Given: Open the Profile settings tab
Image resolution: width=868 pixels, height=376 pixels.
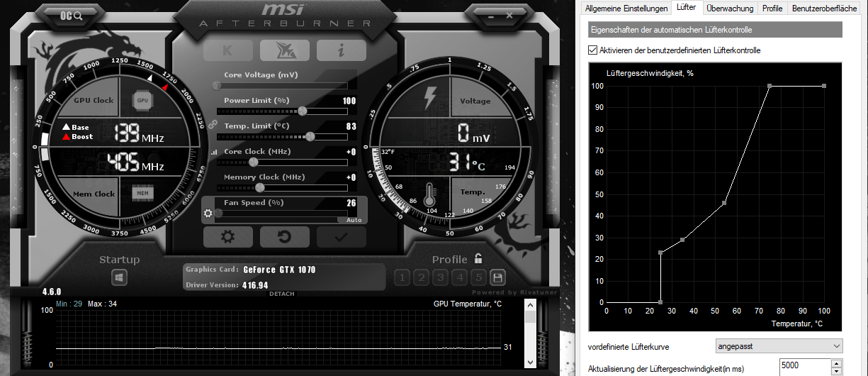Looking at the screenshot, I should (772, 9).
